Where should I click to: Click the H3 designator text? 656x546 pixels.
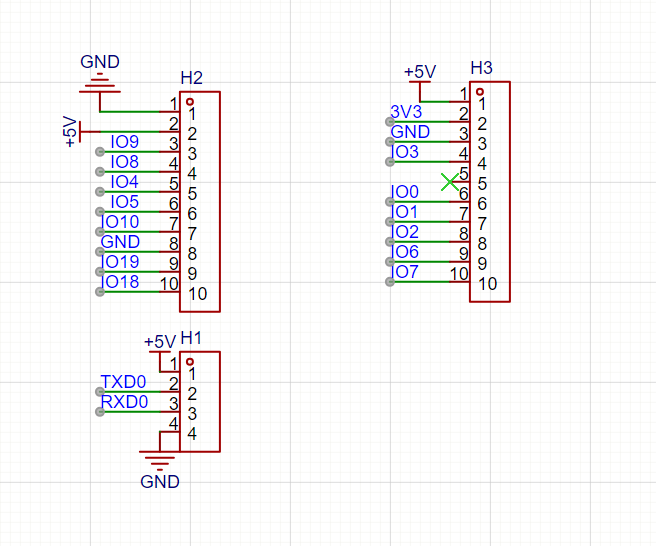click(x=481, y=68)
